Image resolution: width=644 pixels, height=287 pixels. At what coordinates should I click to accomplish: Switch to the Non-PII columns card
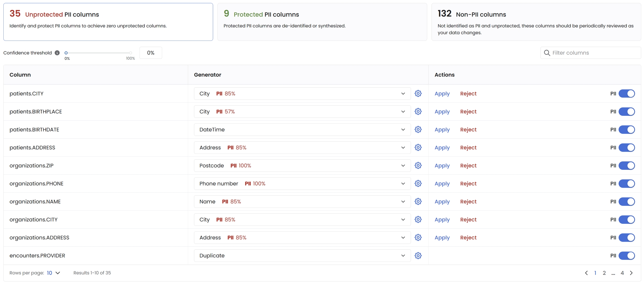click(536, 22)
